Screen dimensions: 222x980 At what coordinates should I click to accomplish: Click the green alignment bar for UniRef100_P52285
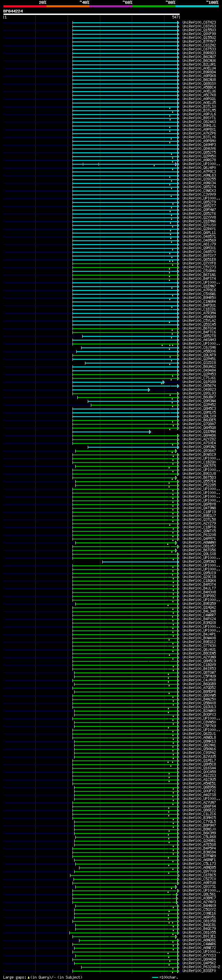coord(127,485)
